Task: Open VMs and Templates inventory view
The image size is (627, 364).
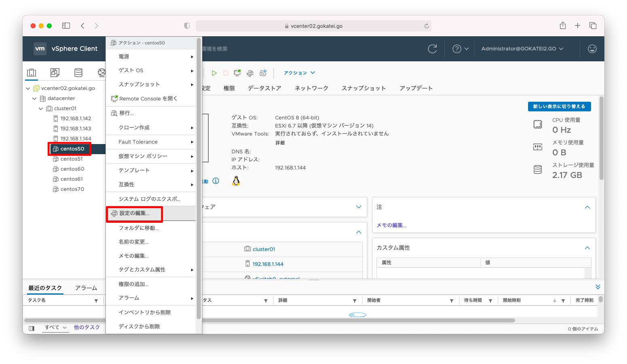Action: (55, 73)
